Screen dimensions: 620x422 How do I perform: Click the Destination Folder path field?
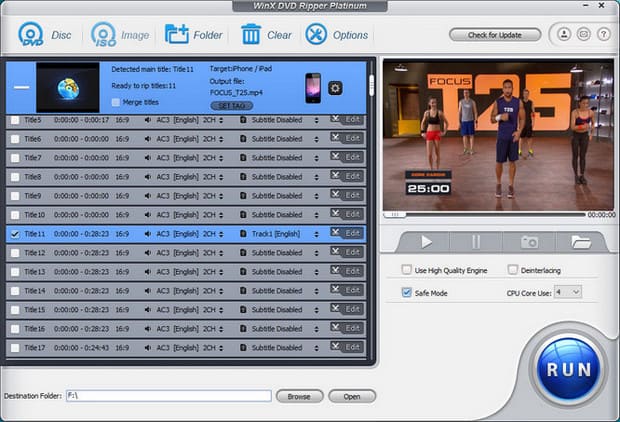click(x=169, y=396)
